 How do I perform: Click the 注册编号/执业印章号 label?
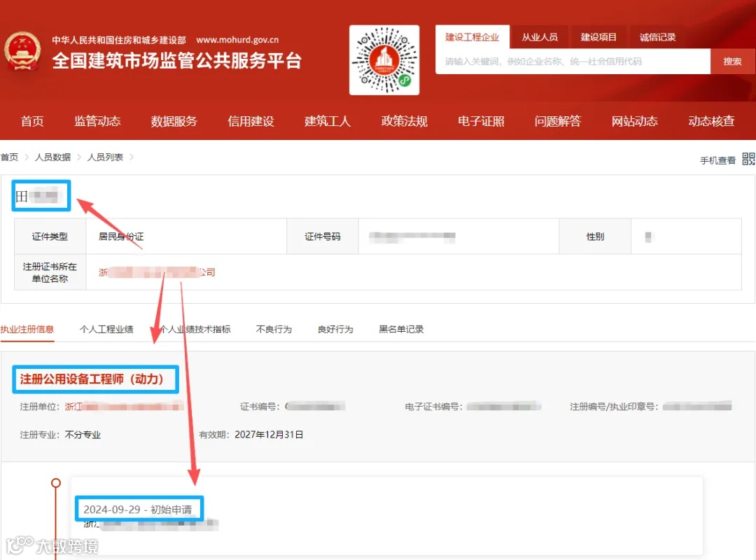coord(614,407)
